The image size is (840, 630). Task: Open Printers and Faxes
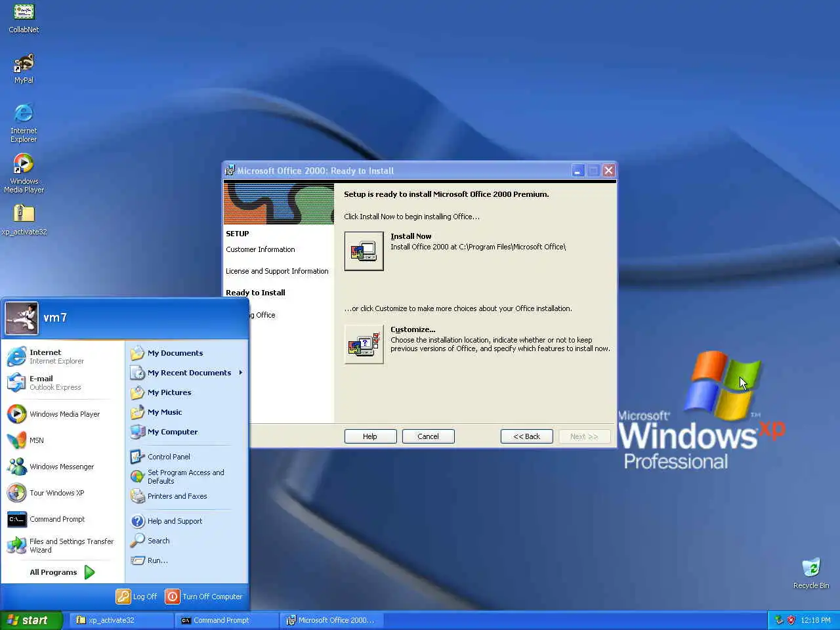click(186, 496)
